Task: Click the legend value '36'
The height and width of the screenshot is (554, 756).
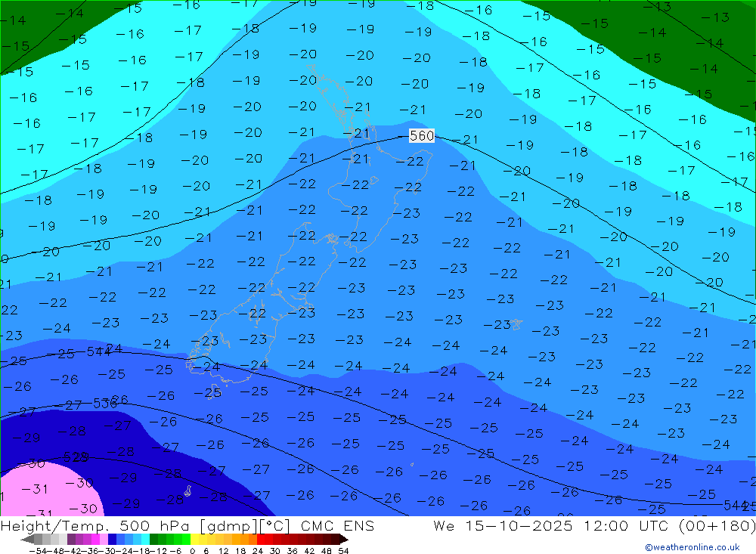Action: tap(292, 551)
